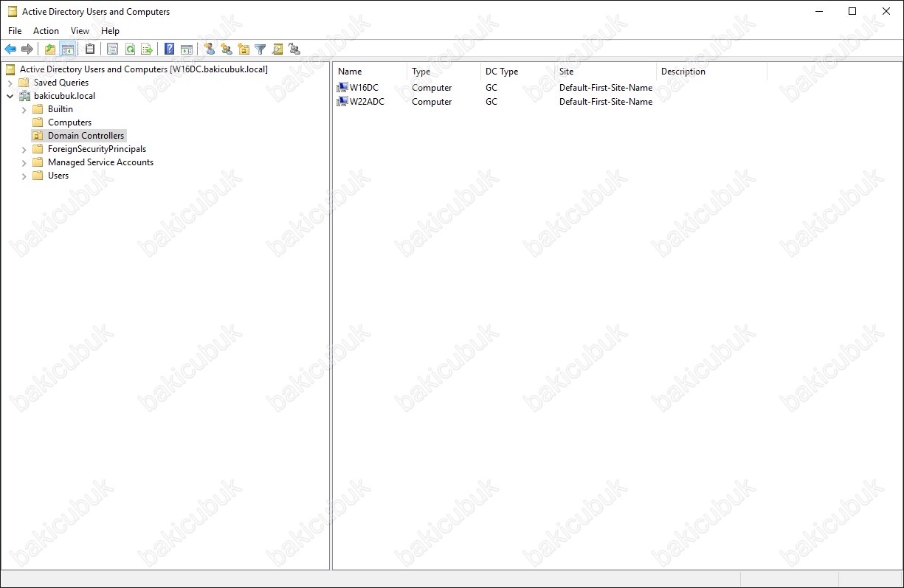Screen dimensions: 904x588
Task: Open the Action menu
Action: [x=46, y=31]
